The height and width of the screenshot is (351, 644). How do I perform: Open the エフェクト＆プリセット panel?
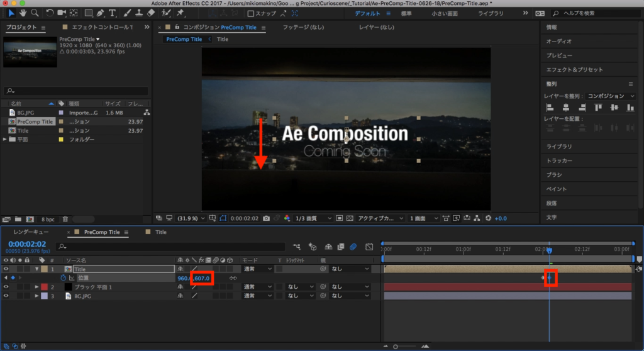574,69
